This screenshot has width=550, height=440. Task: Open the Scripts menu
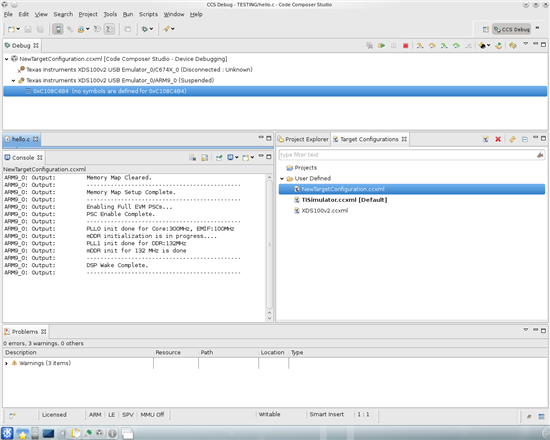point(148,14)
